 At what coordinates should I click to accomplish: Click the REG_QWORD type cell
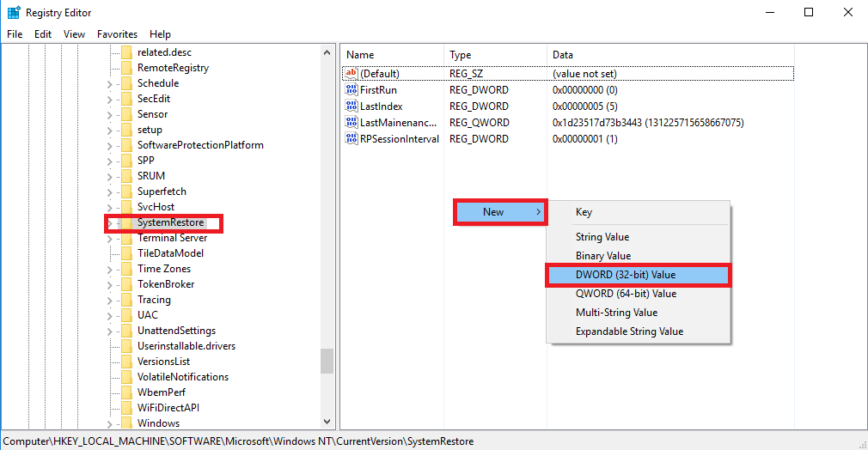click(x=480, y=122)
